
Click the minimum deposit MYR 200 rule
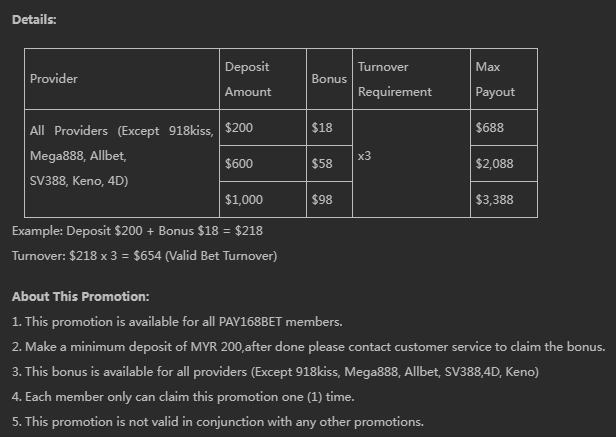[x=308, y=347]
